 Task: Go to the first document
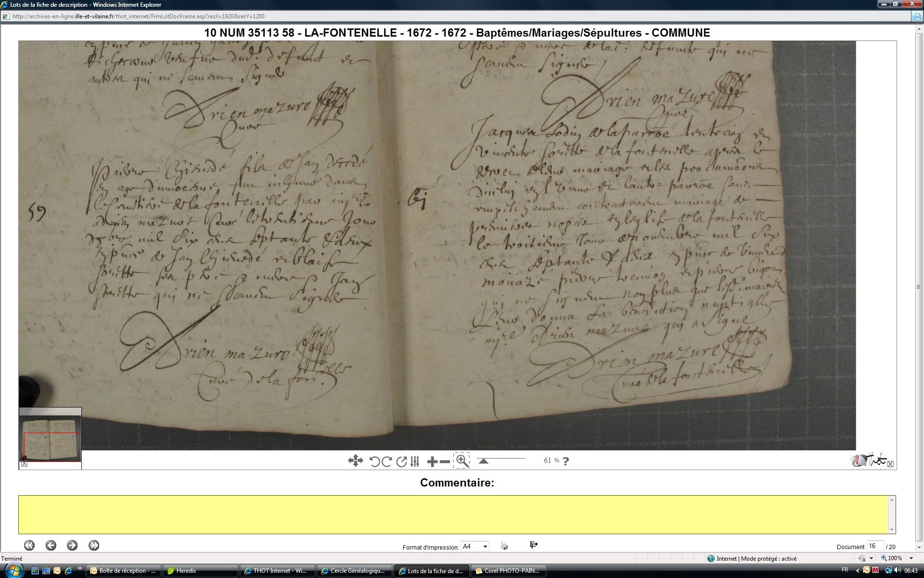(x=29, y=545)
